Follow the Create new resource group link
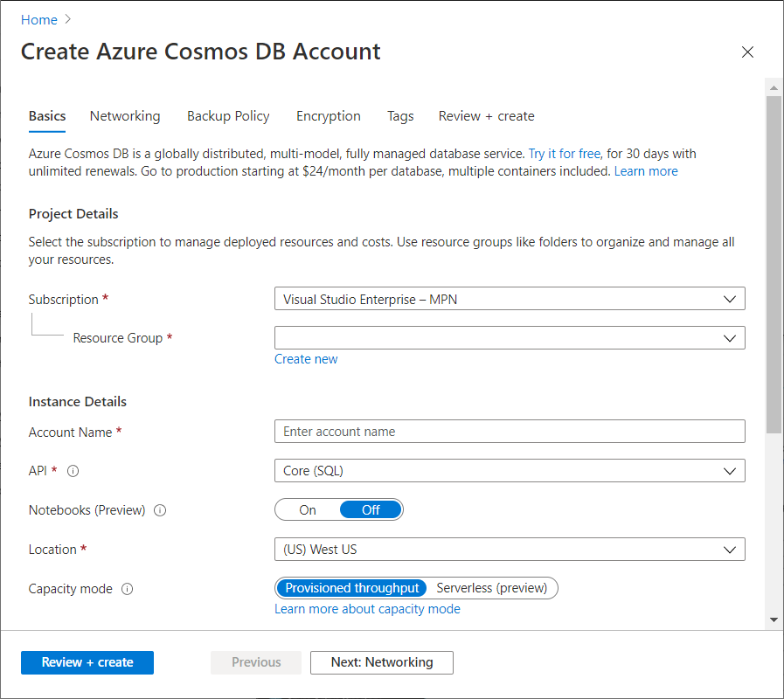Viewport: 784px width, 699px height. click(306, 359)
